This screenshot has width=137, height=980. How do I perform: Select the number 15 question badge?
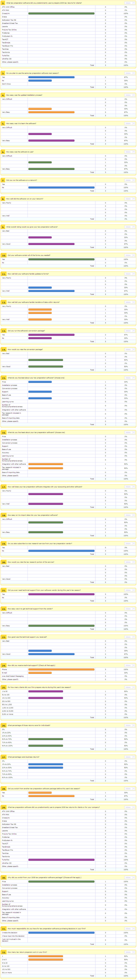(x=3, y=378)
